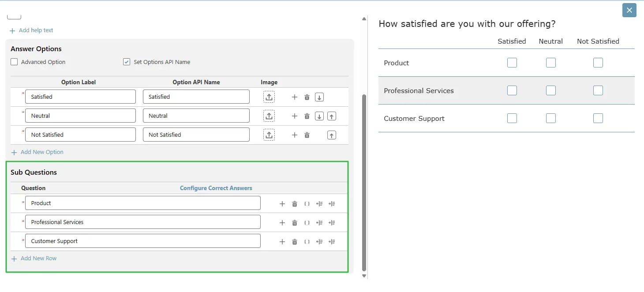Check Neutral for Customer Support in preview

tap(551, 118)
